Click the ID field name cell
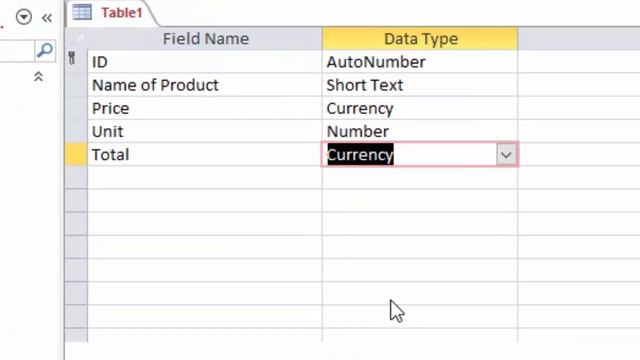The image size is (640, 360). click(205, 62)
